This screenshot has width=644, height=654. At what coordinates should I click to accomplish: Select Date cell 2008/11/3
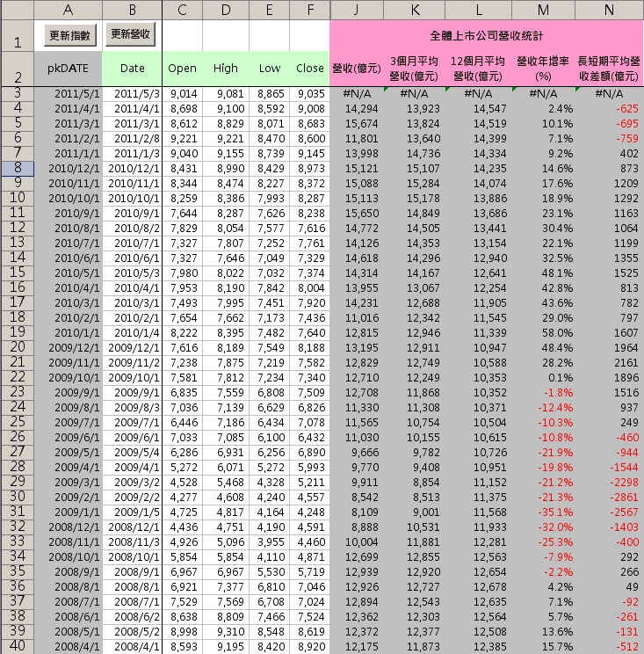pos(132,542)
